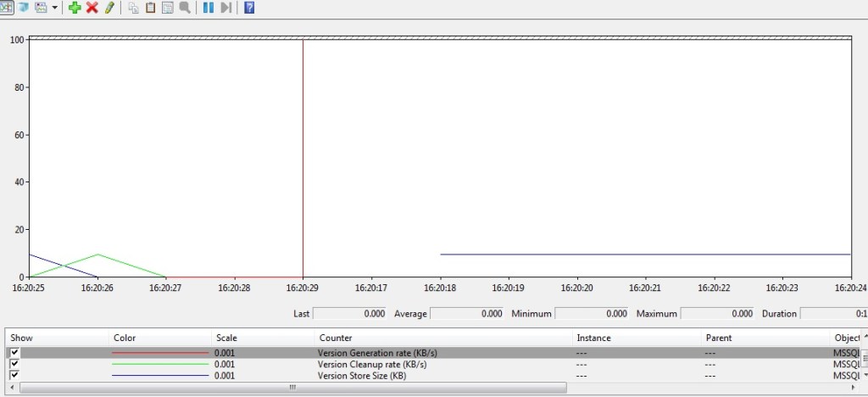Open Help with the question mark icon
Screen dimensions: 868x397
coord(249,8)
